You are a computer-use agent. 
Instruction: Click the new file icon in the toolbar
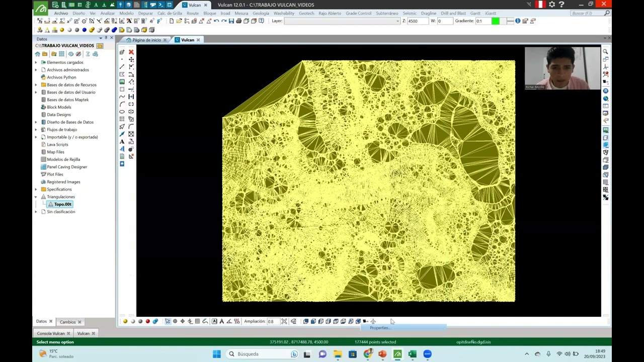point(172,21)
